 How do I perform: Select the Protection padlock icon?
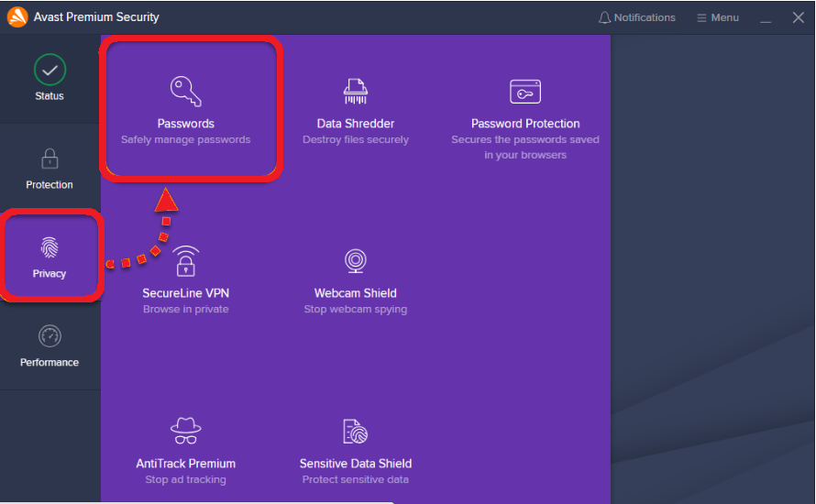click(x=50, y=159)
